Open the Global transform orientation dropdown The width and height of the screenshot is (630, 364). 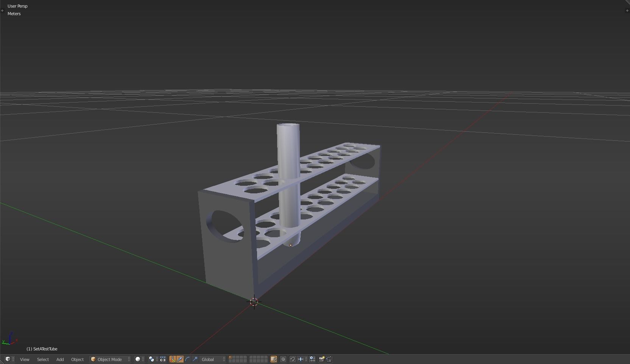click(x=213, y=359)
